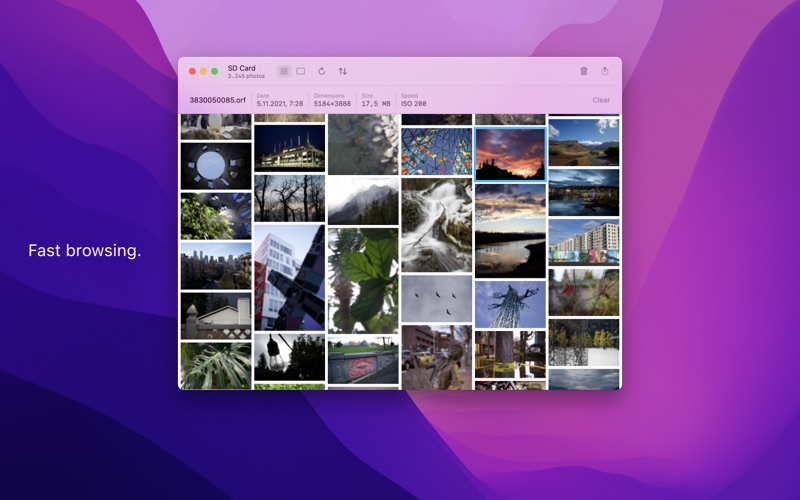Select the birds in gray sky thumbnail

437,298
